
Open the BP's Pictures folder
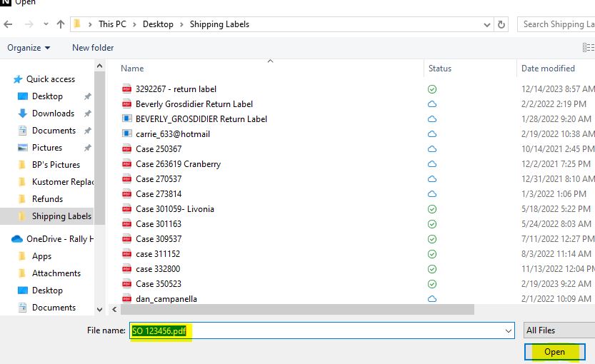point(56,165)
